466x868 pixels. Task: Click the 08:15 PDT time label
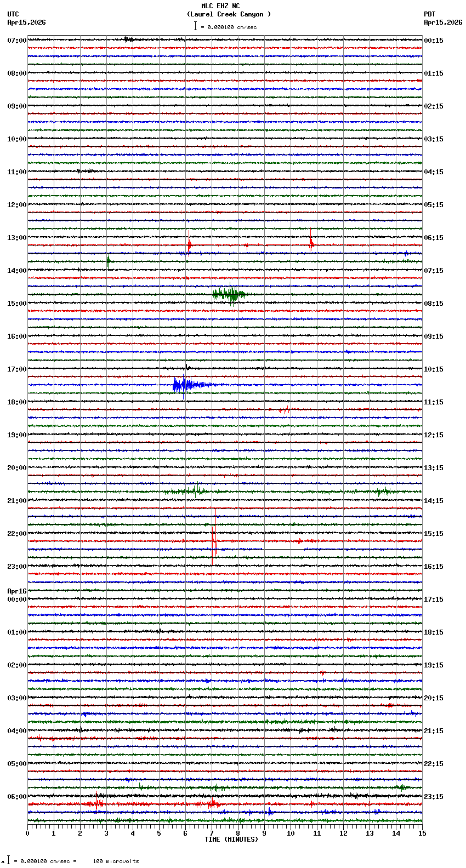point(434,304)
